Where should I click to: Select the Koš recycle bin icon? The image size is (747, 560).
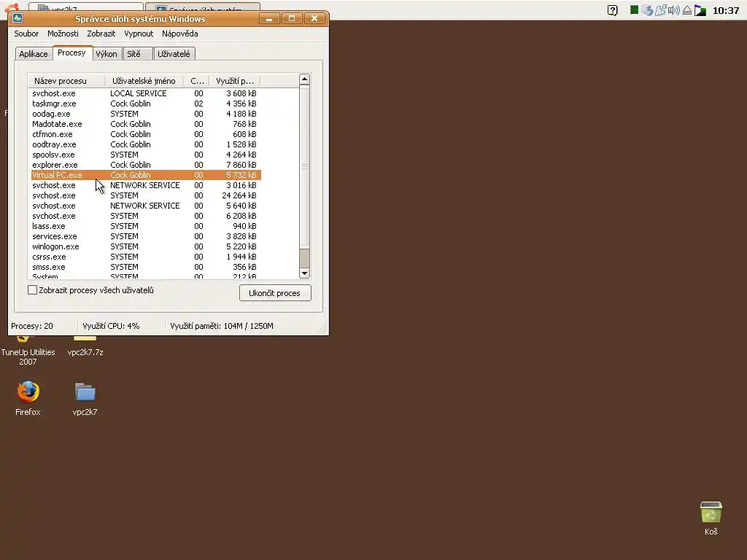tap(711, 518)
